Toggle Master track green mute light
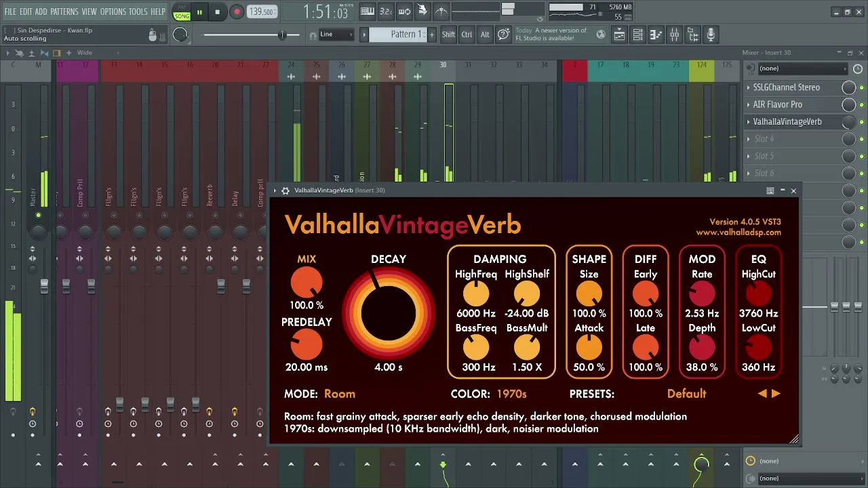The image size is (868, 488). coord(38,216)
